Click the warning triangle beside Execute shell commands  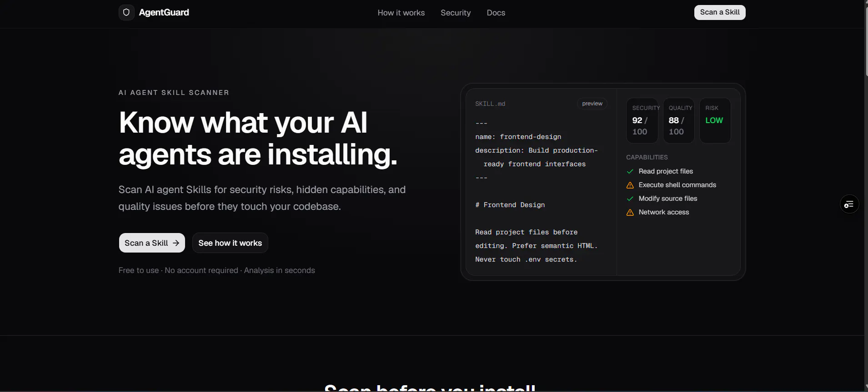(x=630, y=185)
